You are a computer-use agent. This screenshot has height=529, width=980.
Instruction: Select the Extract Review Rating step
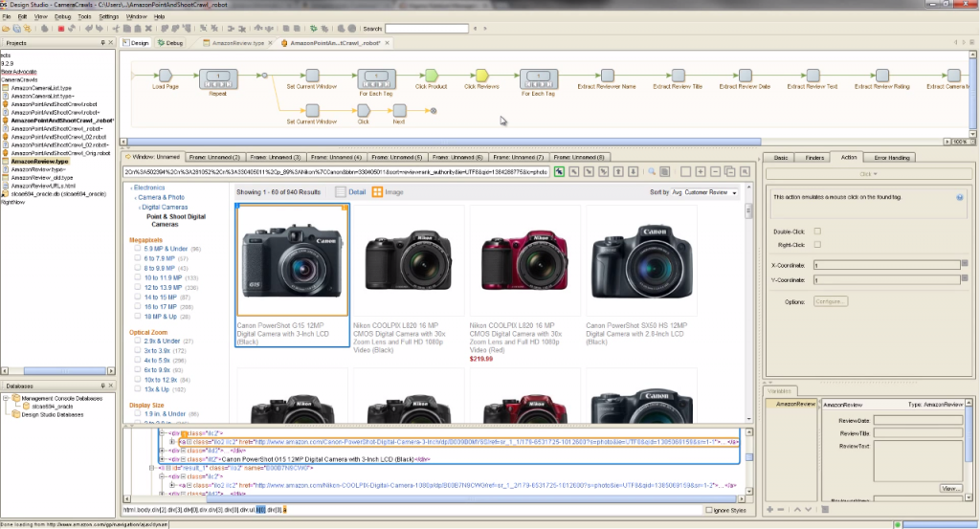881,76
